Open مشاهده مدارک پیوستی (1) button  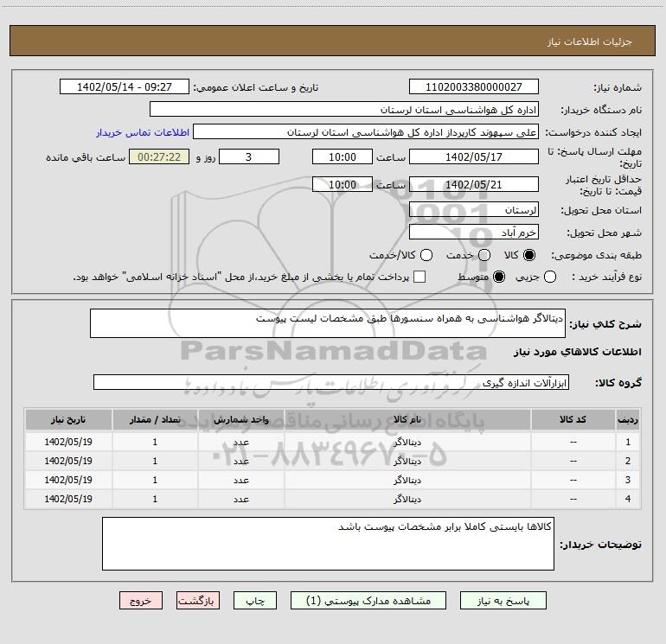click(x=368, y=601)
